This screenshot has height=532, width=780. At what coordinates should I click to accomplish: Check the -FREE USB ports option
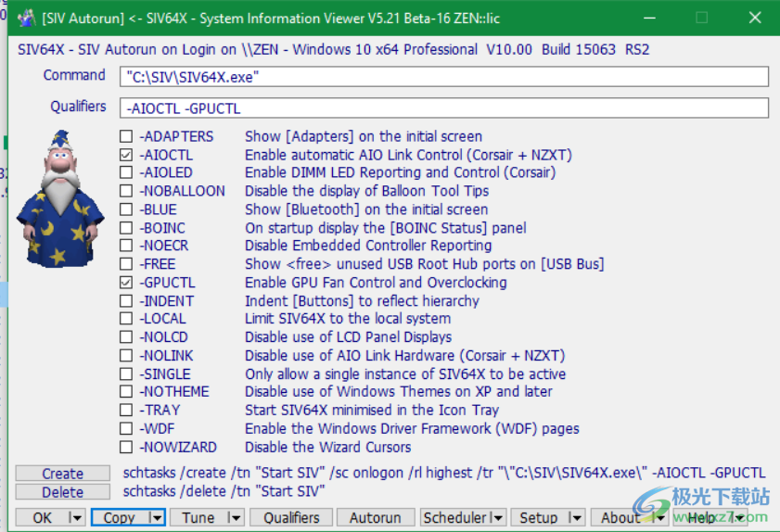point(126,264)
